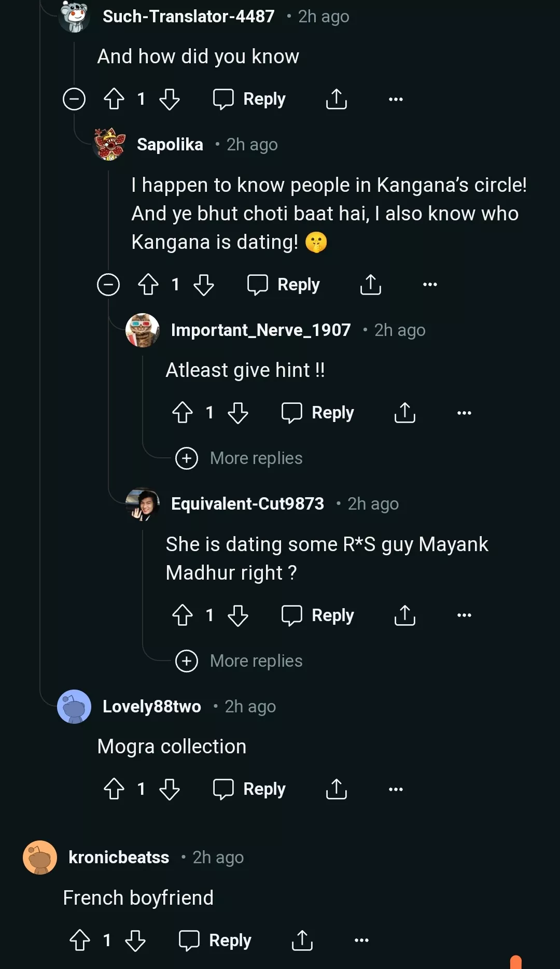The height and width of the screenshot is (969, 560).
Task: Downvote the Such-Translator-4487 comment
Action: [x=170, y=99]
